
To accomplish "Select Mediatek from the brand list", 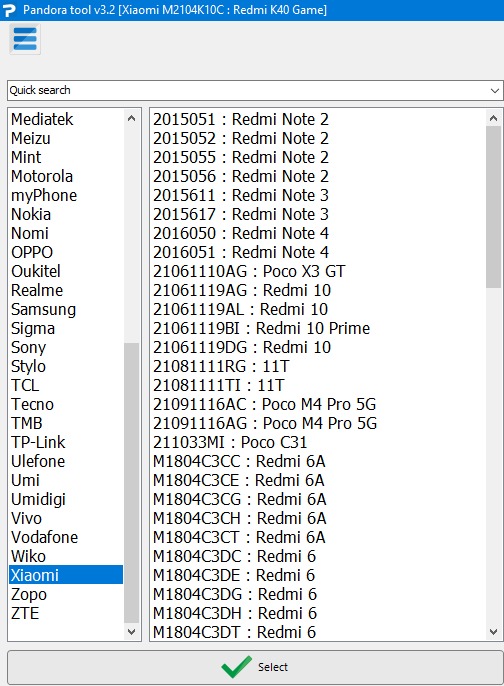I will pos(42,119).
